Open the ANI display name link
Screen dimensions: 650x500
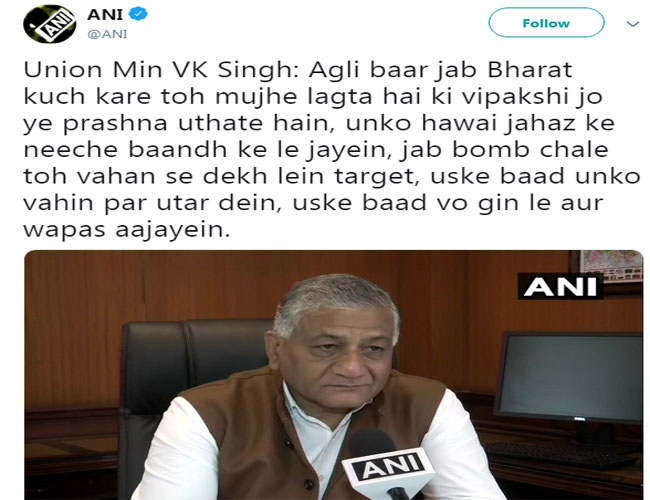click(x=105, y=15)
